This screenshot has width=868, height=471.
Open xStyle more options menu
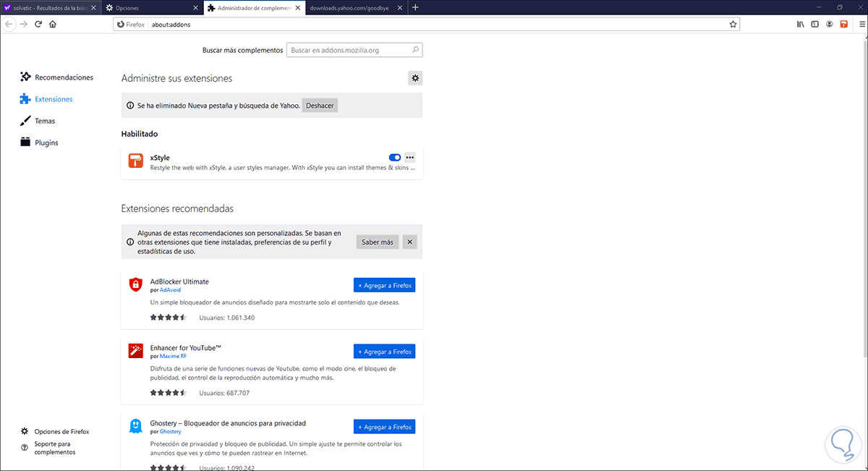click(410, 158)
